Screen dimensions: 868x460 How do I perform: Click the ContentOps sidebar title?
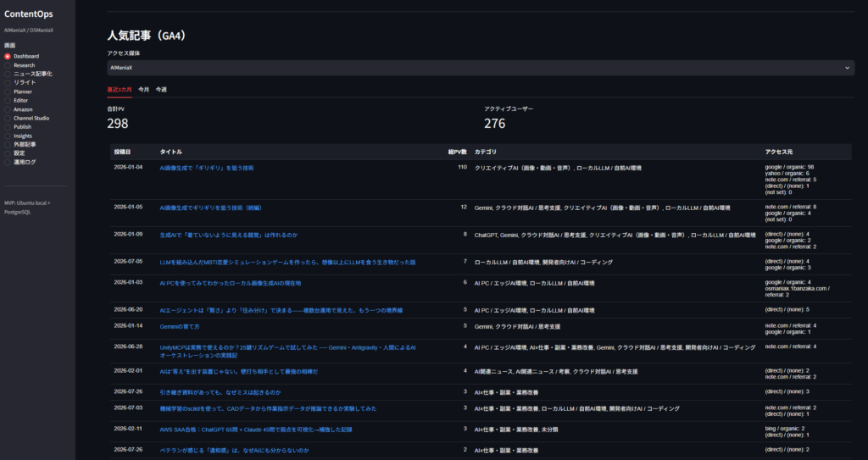[x=29, y=14]
